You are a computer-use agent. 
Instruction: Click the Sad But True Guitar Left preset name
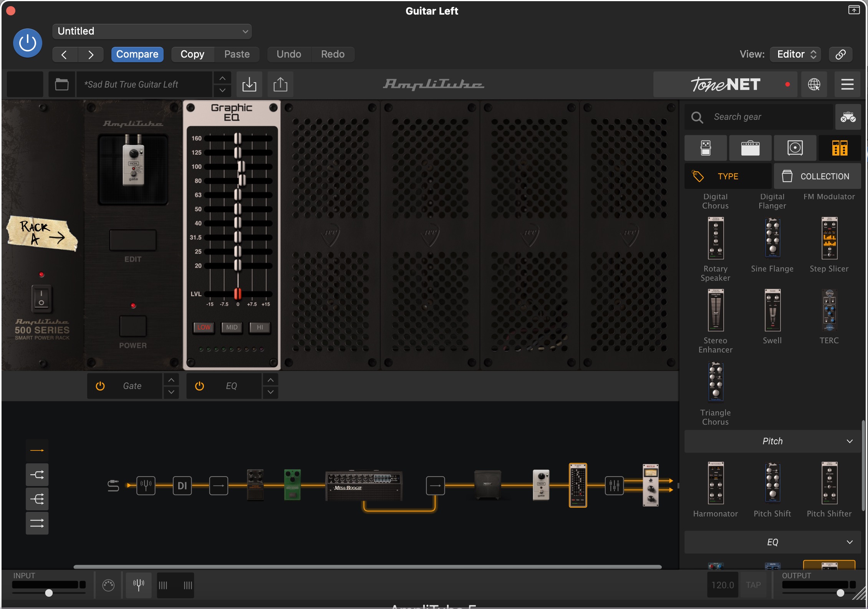point(144,84)
